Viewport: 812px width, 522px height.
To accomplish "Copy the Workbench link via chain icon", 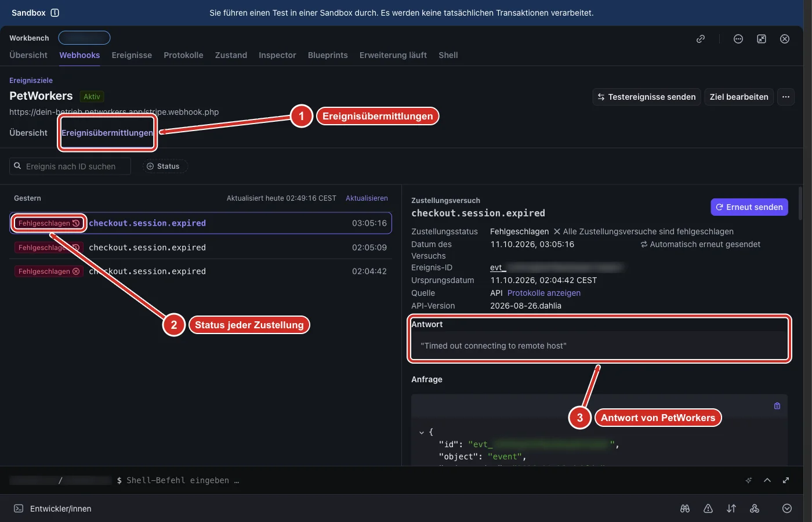I will coord(701,39).
